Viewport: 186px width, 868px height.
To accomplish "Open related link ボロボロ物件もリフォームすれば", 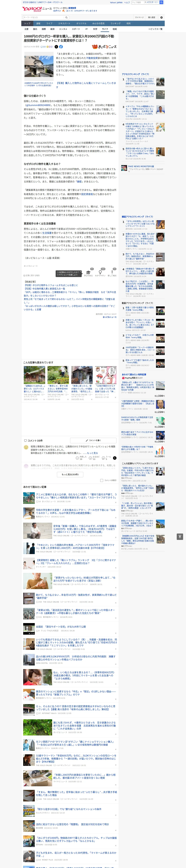I will click(x=51, y=285).
